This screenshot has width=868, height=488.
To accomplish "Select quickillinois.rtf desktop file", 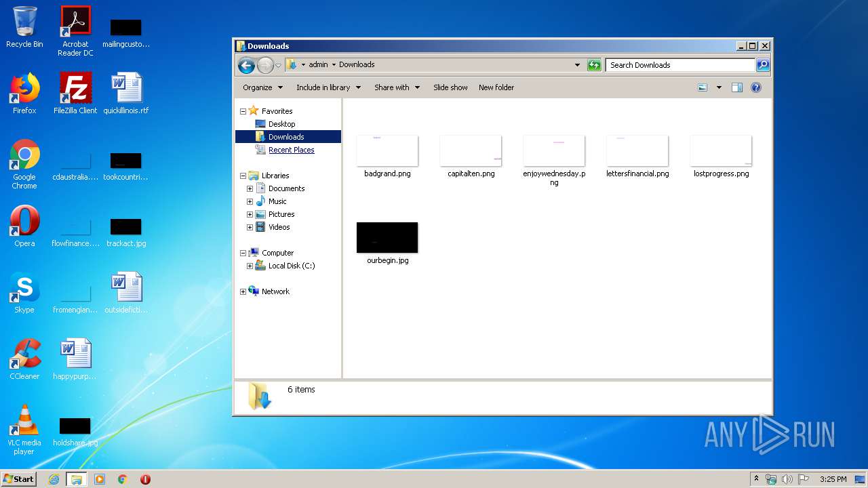I will pyautogui.click(x=126, y=94).
